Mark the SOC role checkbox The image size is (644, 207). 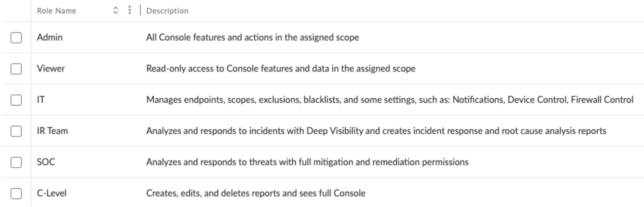point(16,162)
